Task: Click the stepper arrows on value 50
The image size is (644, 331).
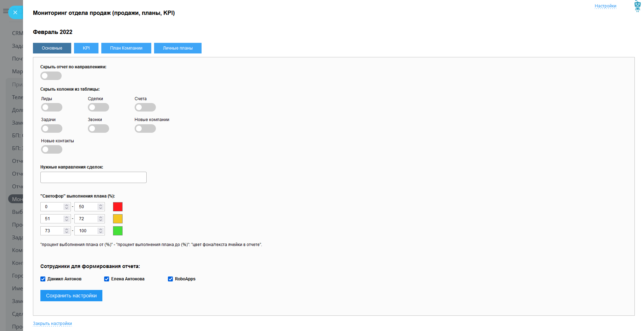Action: pyautogui.click(x=101, y=207)
